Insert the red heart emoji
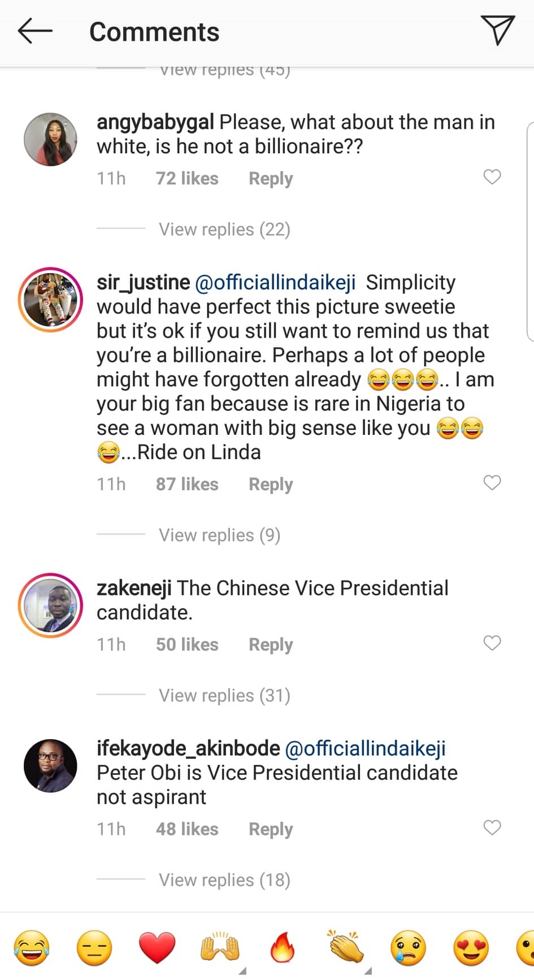This screenshot has height=980, width=534. pos(157,948)
